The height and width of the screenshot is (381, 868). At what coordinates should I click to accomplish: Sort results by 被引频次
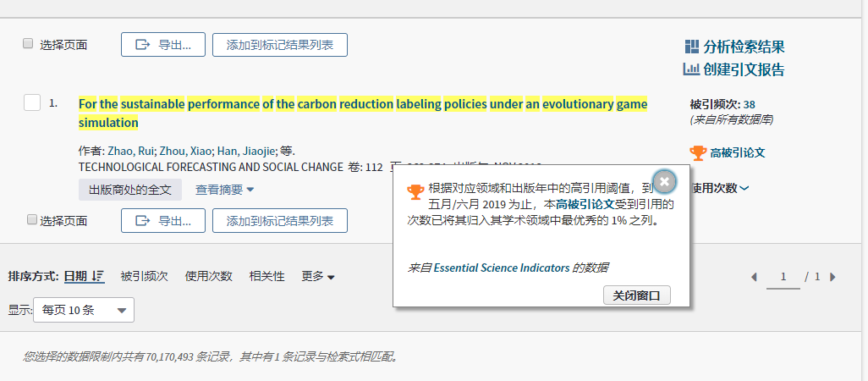coord(144,276)
